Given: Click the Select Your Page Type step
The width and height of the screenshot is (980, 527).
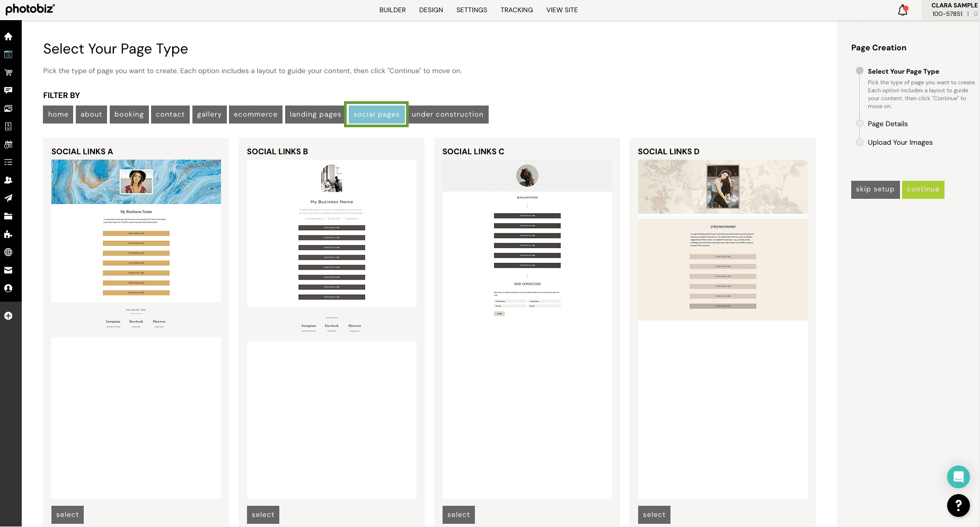Looking at the screenshot, I should pos(903,72).
